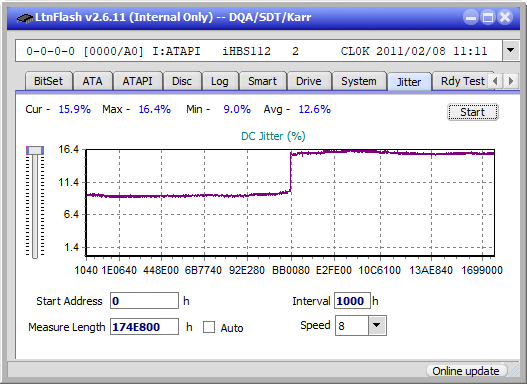Click the vertical scale slider thumb
This screenshot has width=527, height=384.
[x=35, y=150]
